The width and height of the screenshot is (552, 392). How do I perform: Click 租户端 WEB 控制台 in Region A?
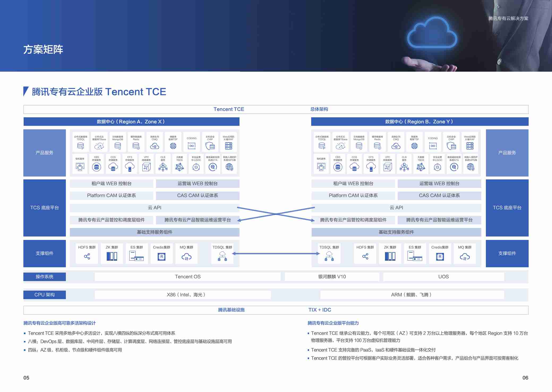coord(112,184)
